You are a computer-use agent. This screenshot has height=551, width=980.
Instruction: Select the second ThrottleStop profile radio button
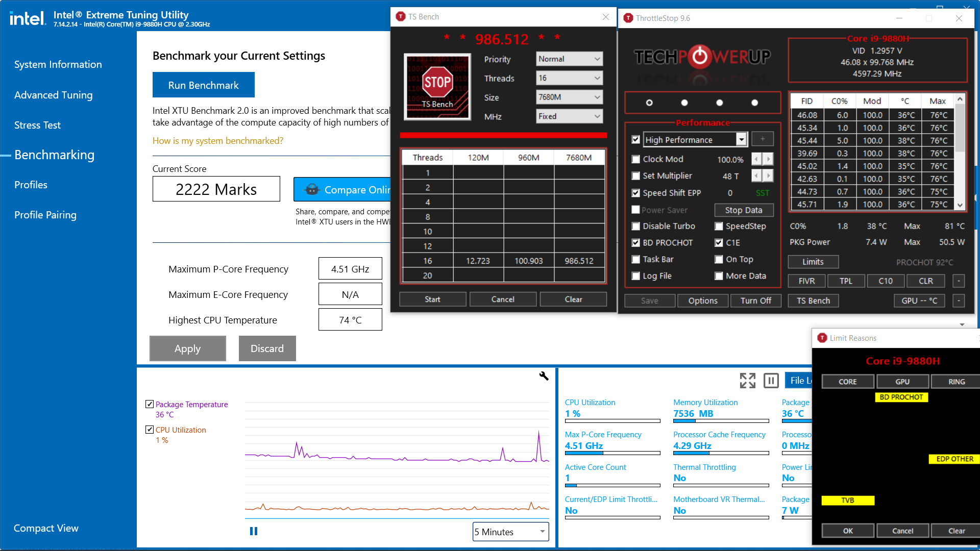684,103
